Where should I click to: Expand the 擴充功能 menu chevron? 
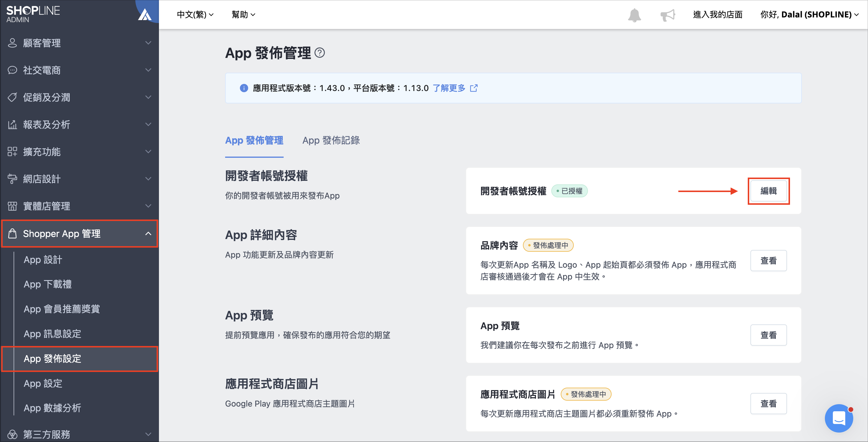pos(148,152)
